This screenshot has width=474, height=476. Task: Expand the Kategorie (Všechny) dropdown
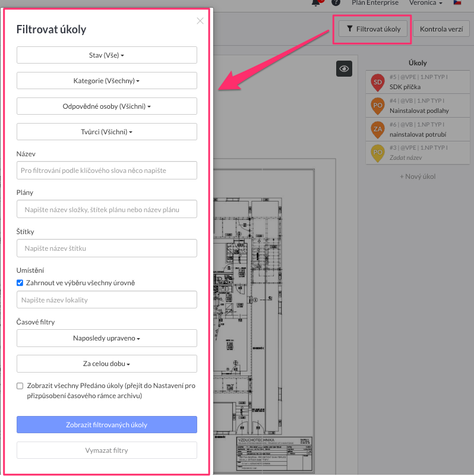[107, 81]
